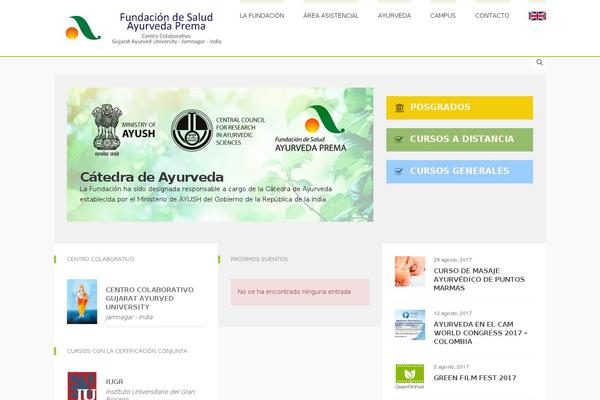Click the institution icon on the Posgrados button

(399, 108)
